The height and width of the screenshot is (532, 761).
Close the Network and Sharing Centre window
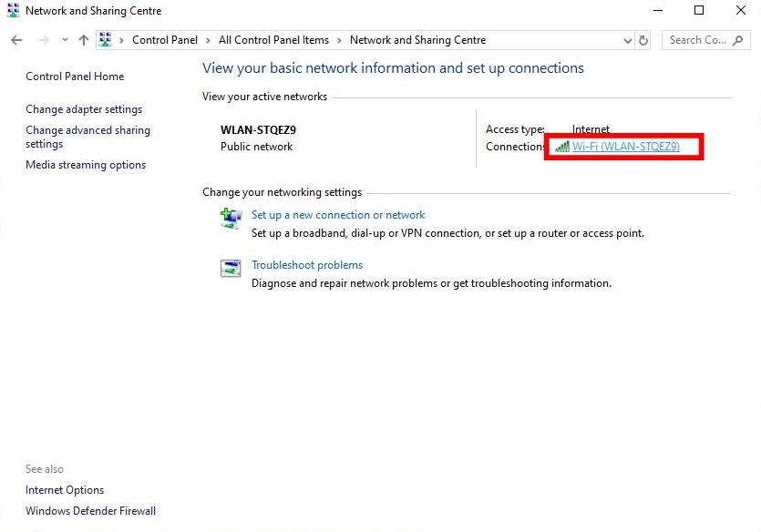coord(741,10)
